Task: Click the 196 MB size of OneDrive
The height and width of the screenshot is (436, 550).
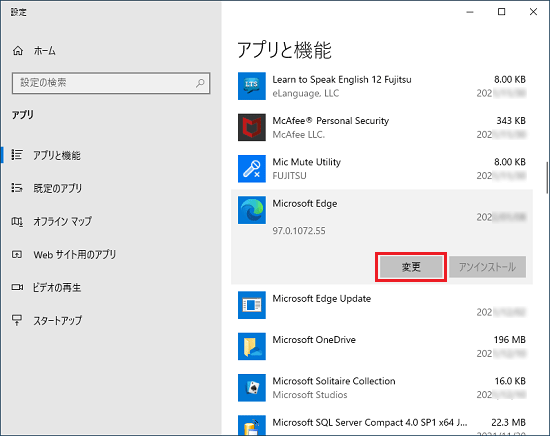Action: (x=510, y=340)
